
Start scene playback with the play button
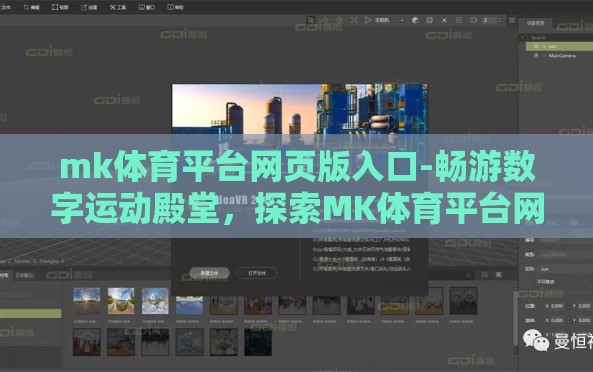tap(368, 20)
